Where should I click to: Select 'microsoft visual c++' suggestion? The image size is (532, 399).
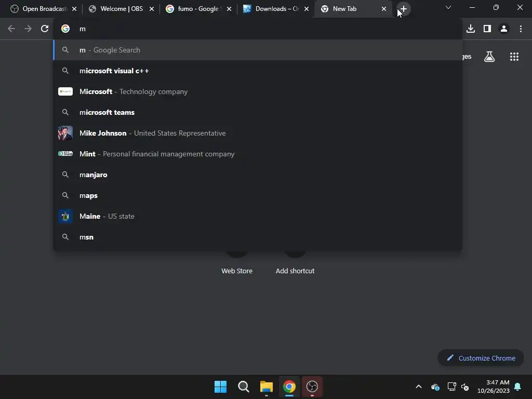(x=258, y=71)
